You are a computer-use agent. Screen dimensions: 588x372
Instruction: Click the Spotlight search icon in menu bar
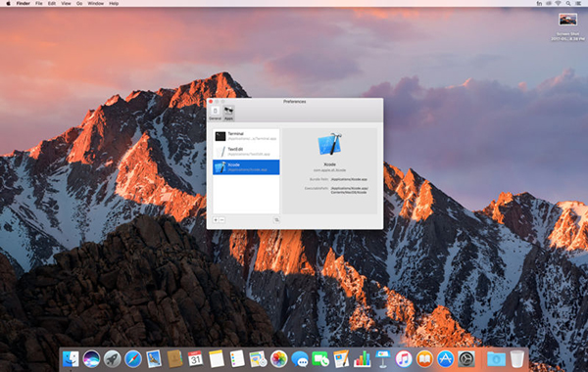pos(568,3)
